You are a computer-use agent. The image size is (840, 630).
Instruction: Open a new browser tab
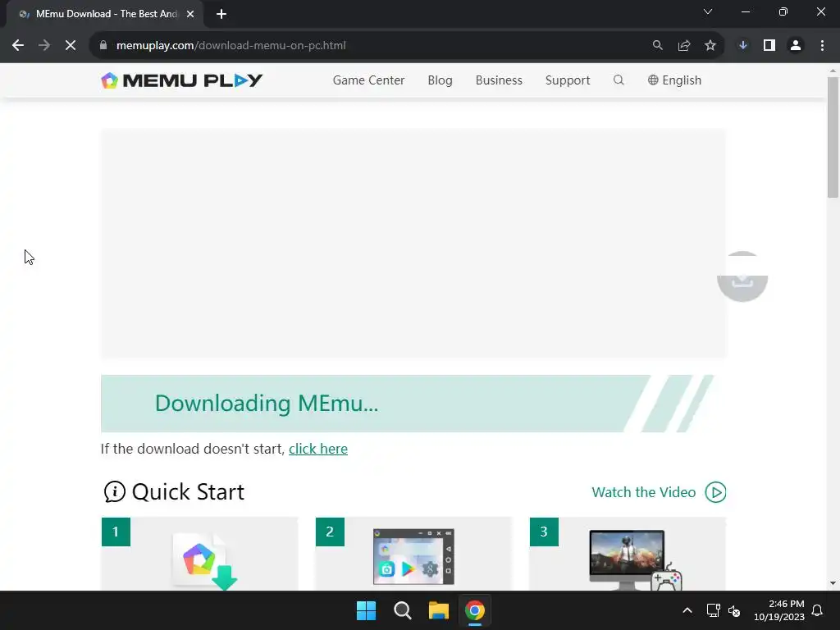click(x=221, y=14)
